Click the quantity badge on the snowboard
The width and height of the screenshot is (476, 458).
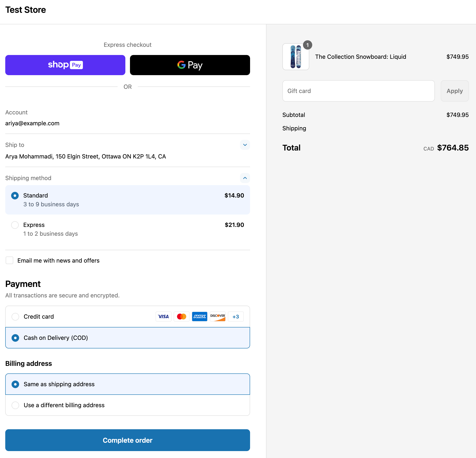pyautogui.click(x=307, y=45)
